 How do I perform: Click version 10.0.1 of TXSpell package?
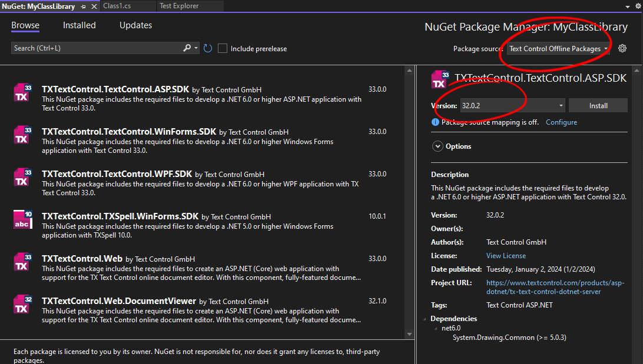pos(377,216)
